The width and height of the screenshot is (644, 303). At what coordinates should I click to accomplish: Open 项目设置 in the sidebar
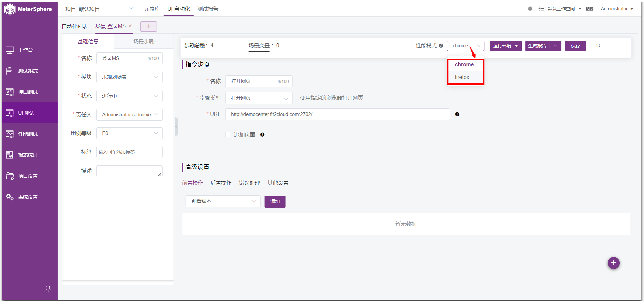click(30, 176)
